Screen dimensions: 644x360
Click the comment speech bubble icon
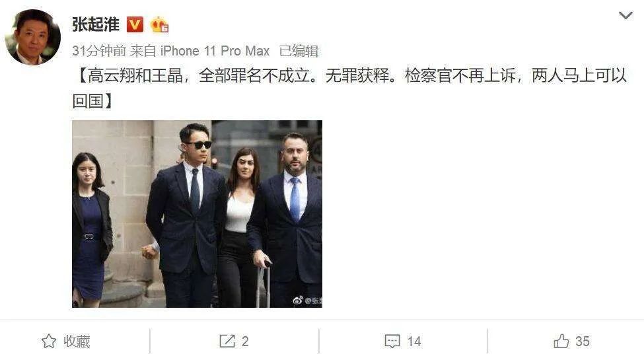coord(392,341)
